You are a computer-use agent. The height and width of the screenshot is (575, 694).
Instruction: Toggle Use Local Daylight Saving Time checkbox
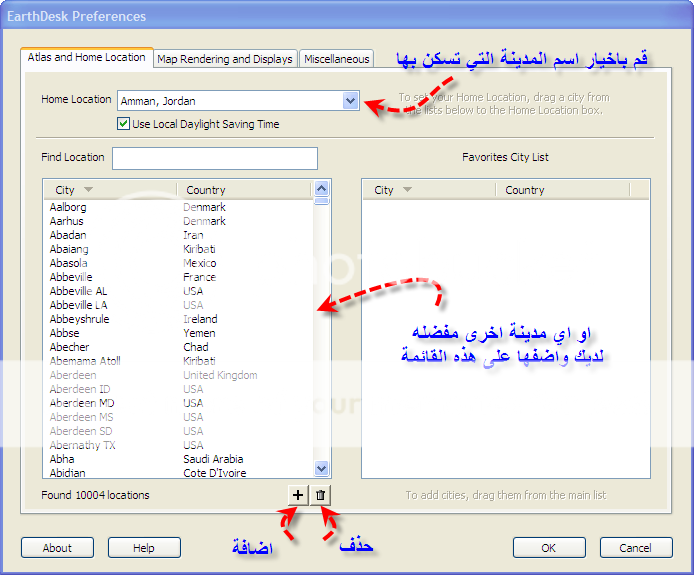point(124,124)
